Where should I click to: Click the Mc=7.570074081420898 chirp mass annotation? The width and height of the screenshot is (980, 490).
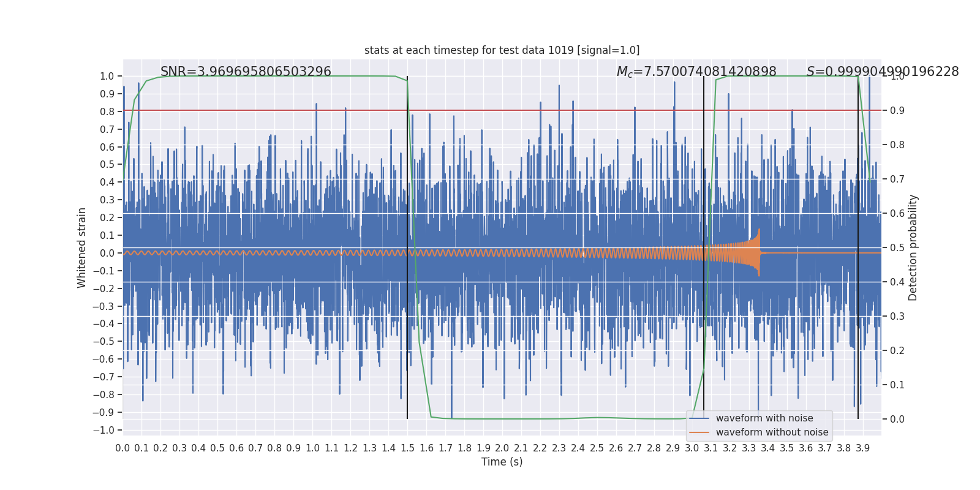point(696,72)
